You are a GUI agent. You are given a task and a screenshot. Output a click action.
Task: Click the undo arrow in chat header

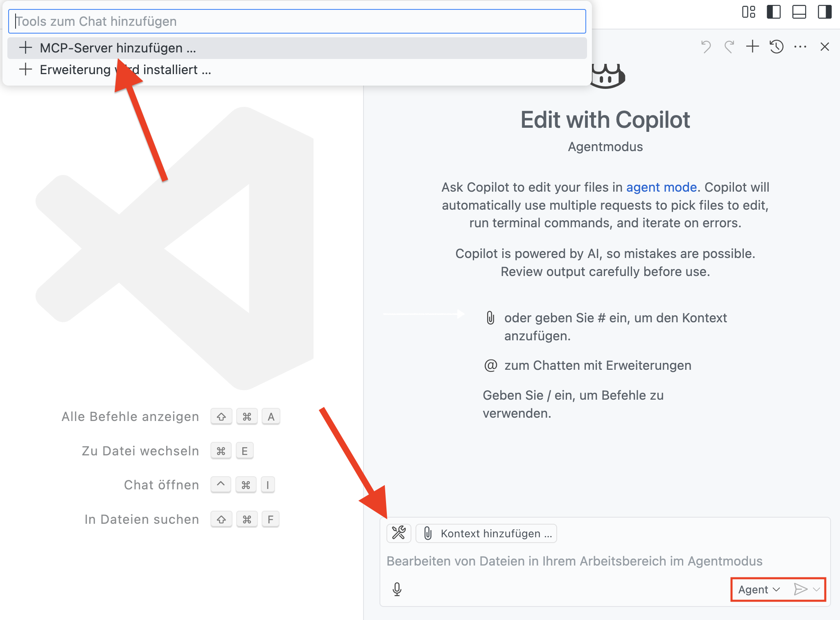[706, 47]
